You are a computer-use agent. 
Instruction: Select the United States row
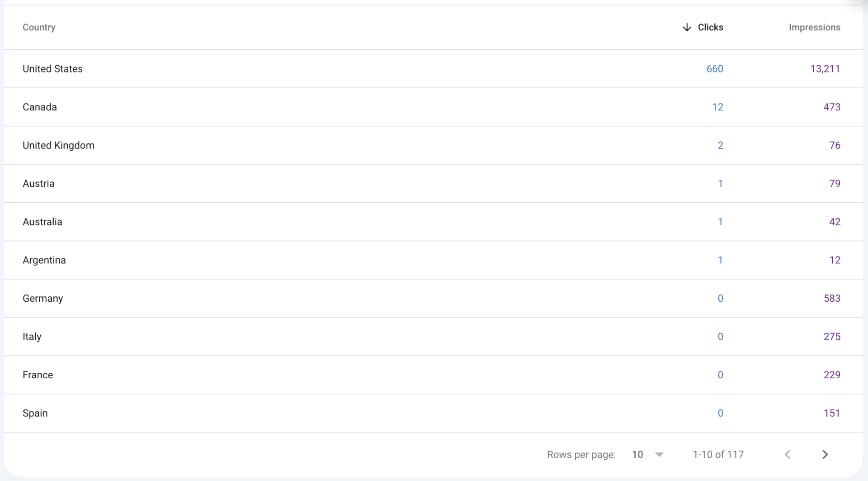(x=52, y=69)
